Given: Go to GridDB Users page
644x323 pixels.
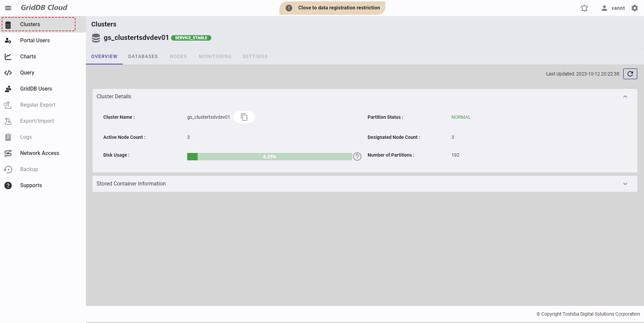Looking at the screenshot, I should pyautogui.click(x=43, y=89).
